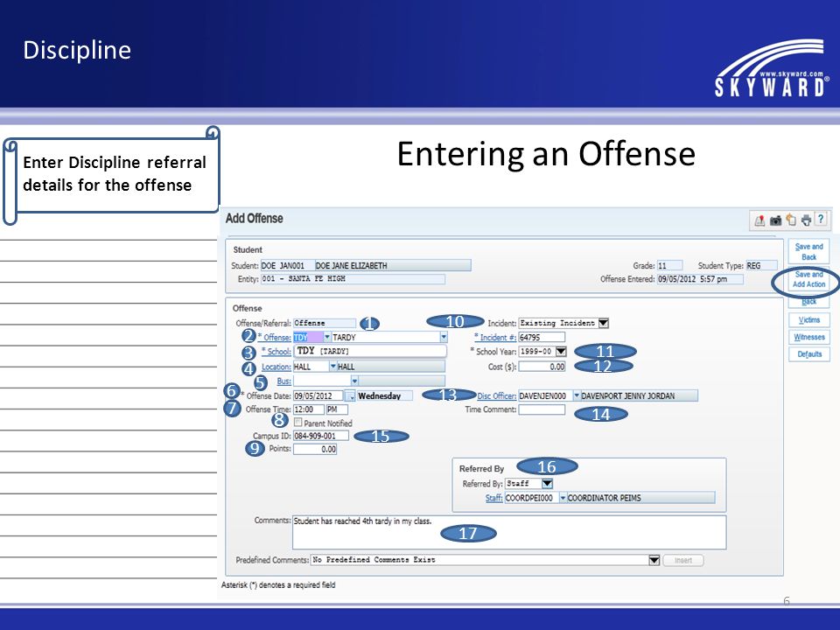Click the Incident # 64795 field
Screen dimensions: 840x630
point(542,337)
